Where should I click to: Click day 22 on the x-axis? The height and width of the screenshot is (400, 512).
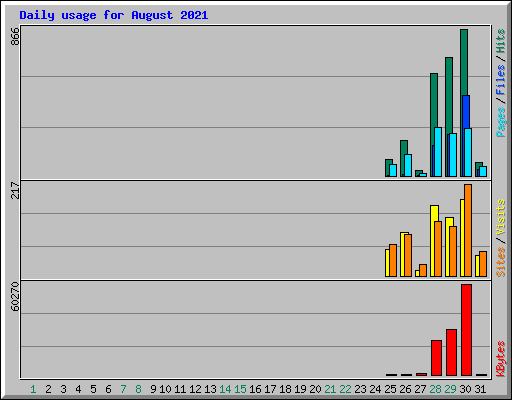(345, 389)
